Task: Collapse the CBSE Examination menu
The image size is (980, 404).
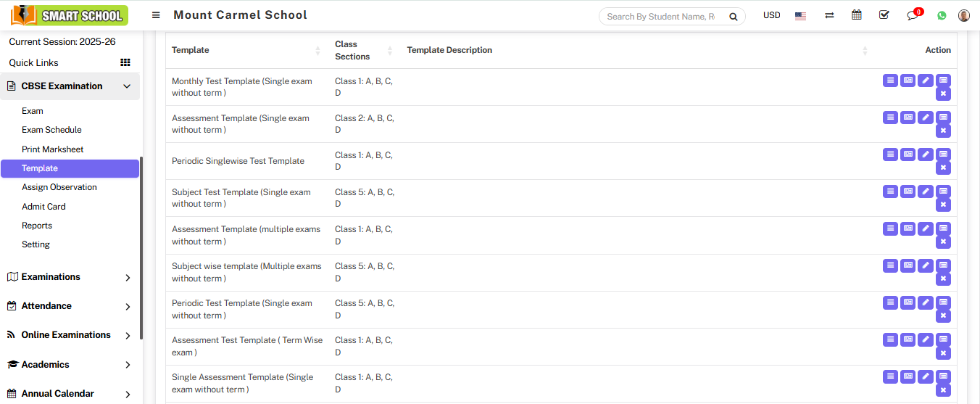Action: coord(127,86)
